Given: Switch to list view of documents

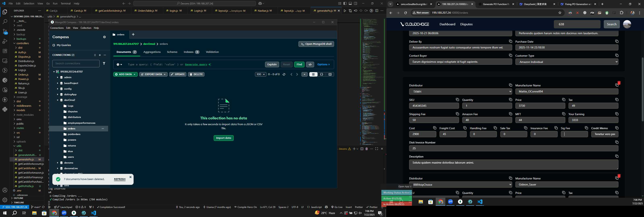Looking at the screenshot, I should tap(313, 74).
